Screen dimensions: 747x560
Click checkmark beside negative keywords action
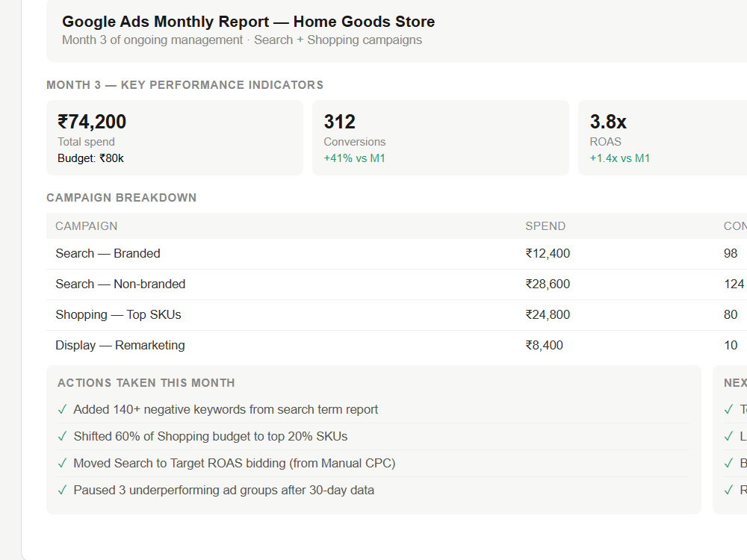point(62,409)
